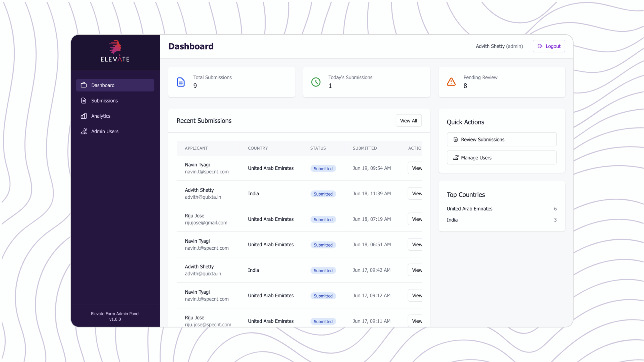Click the Submitted badge for Advith Shetty Jun 18
Screen dimensions: 644x362
pyautogui.click(x=323, y=194)
